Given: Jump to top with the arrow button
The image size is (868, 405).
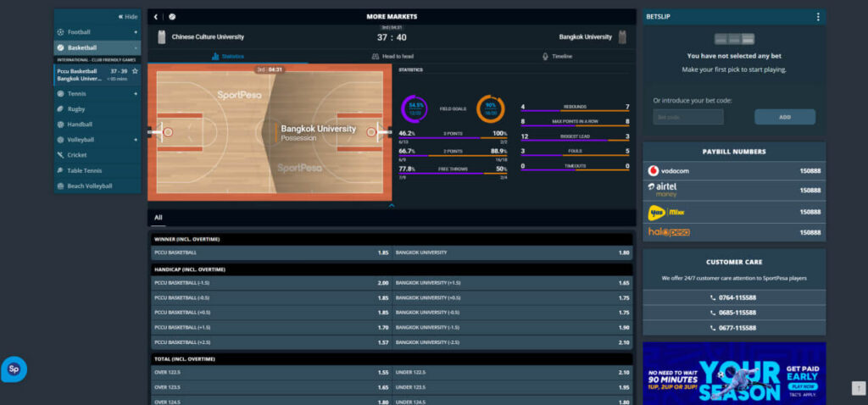Looking at the screenshot, I should (858, 388).
